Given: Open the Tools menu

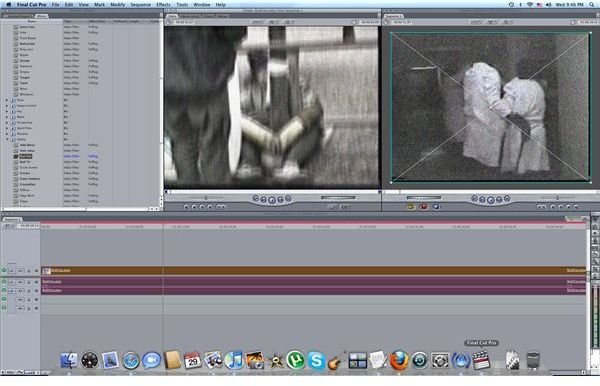Looking at the screenshot, I should (182, 5).
